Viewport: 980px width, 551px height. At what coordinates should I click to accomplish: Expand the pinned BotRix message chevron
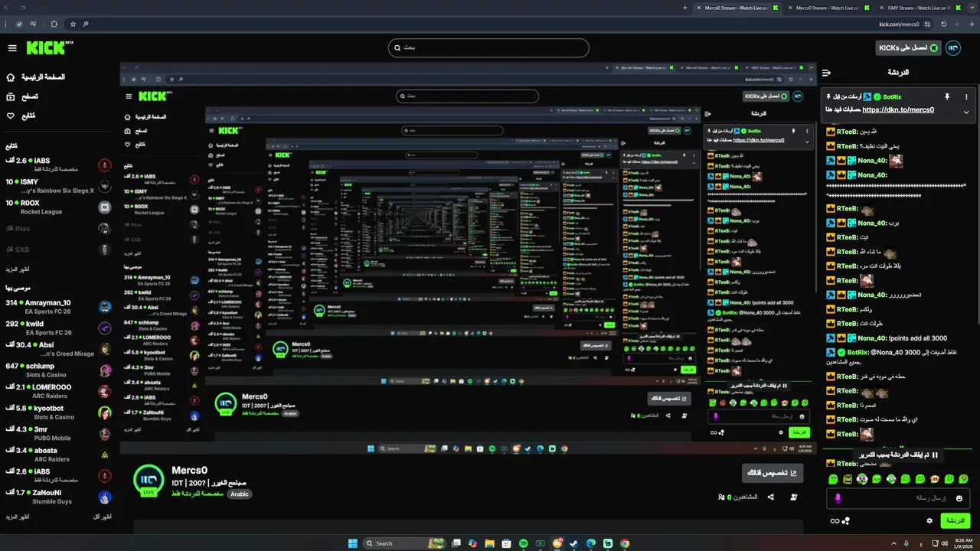pos(966,112)
